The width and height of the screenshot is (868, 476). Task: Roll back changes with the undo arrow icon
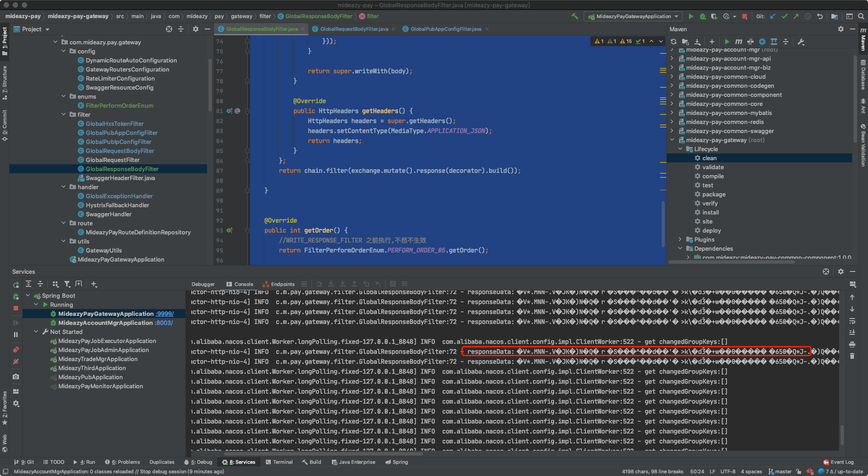[x=820, y=16]
